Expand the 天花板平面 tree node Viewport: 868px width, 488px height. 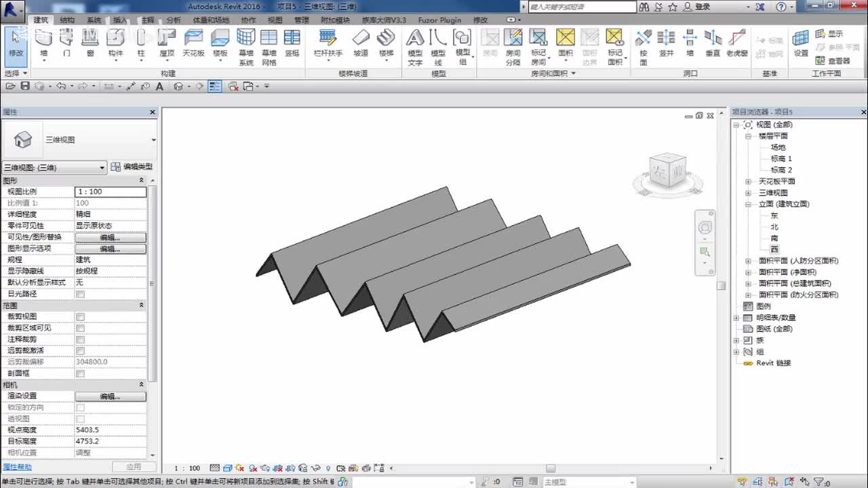pyautogui.click(x=748, y=182)
